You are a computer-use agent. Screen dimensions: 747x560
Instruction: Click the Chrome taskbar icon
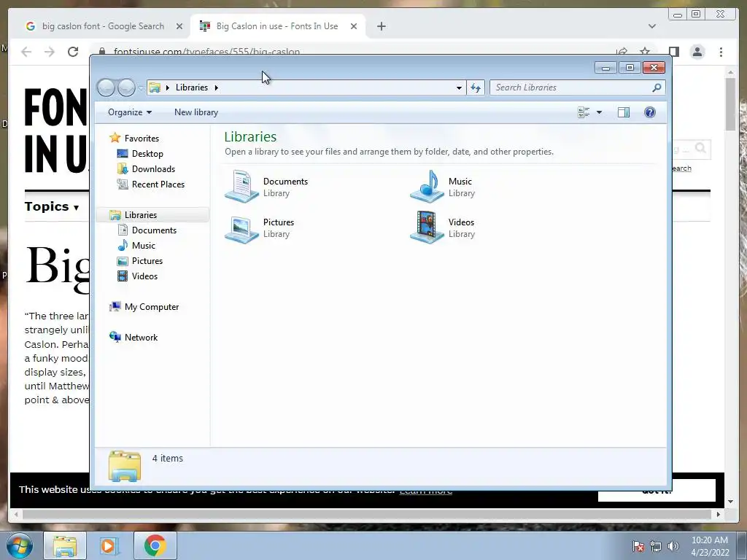pos(155,545)
